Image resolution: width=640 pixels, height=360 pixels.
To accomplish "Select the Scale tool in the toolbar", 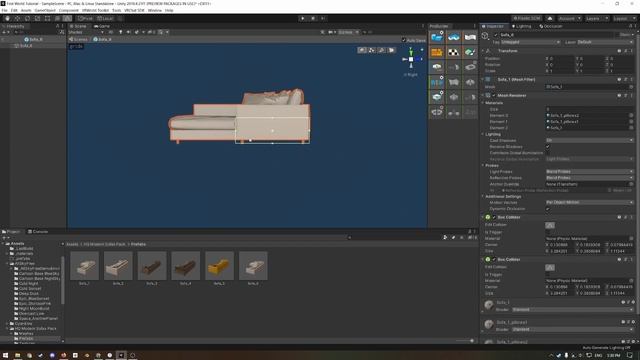I will tap(37, 18).
